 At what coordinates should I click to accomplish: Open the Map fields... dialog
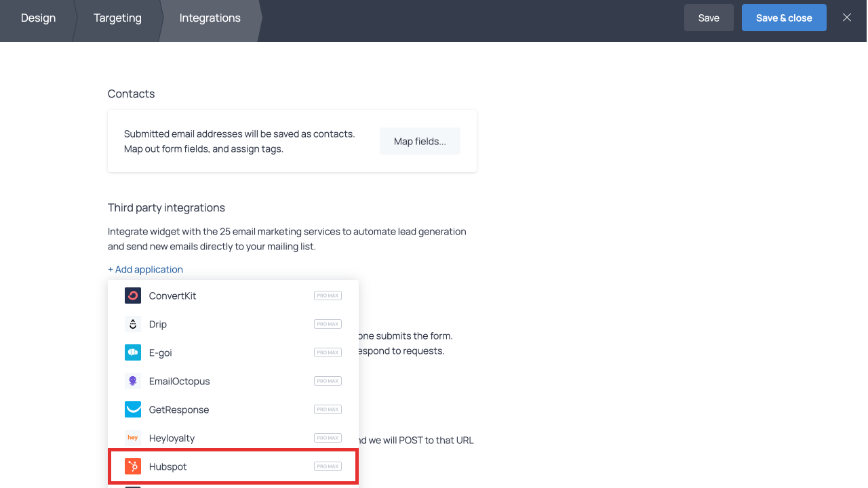(x=420, y=141)
